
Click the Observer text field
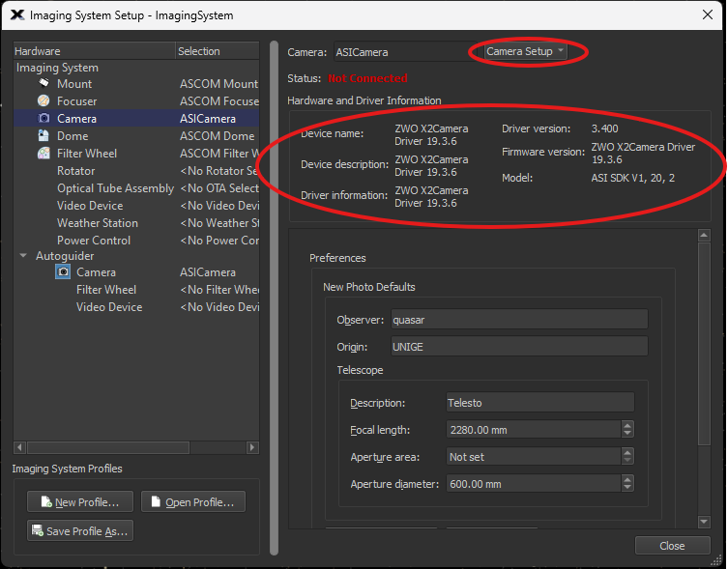click(x=517, y=320)
